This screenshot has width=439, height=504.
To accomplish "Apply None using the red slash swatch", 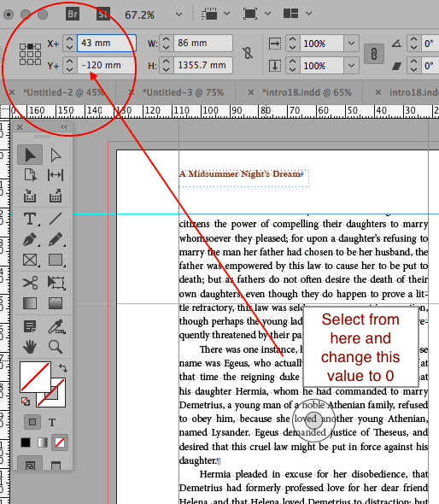I will coord(60,442).
